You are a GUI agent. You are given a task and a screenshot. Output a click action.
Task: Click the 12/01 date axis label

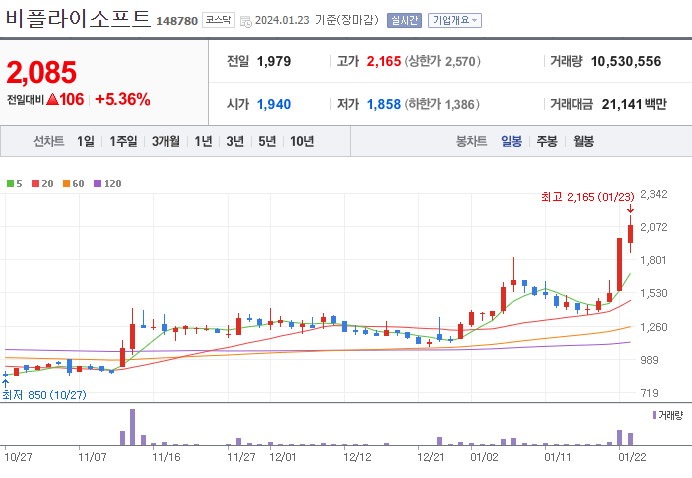tap(282, 457)
